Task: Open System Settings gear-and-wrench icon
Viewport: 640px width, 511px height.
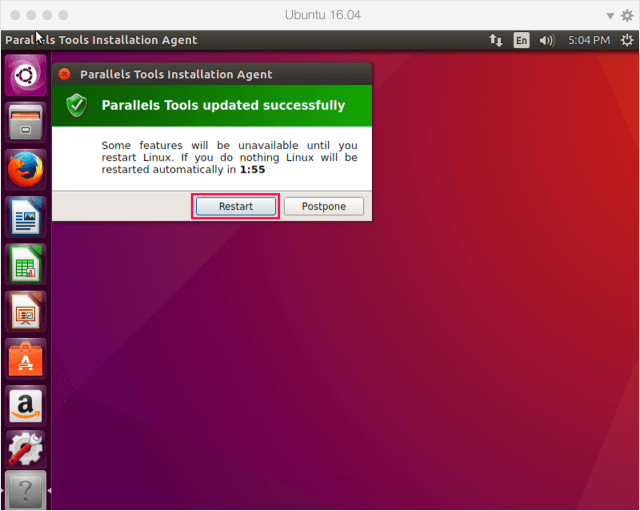Action: (x=26, y=448)
